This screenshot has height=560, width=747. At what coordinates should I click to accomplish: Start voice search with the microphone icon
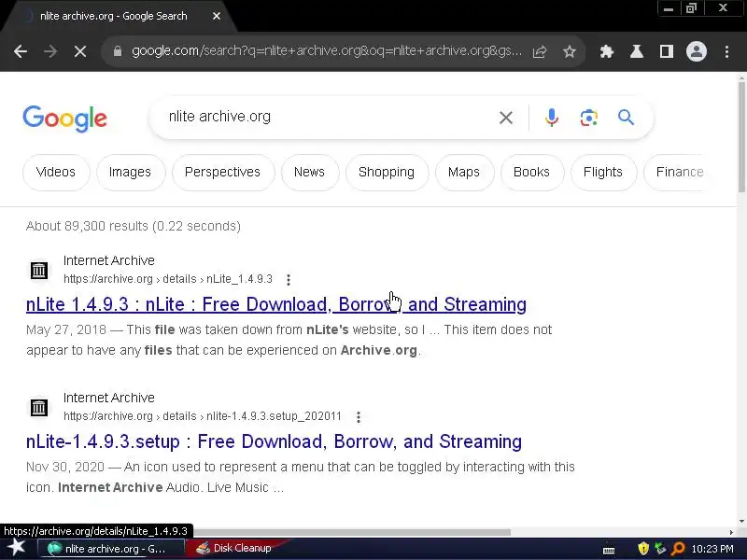tap(552, 118)
